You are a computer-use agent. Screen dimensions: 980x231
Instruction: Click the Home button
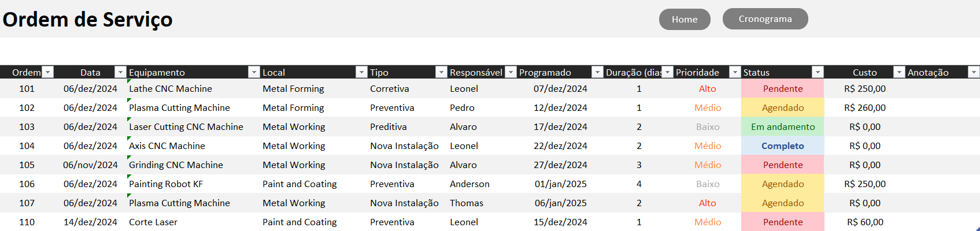click(685, 20)
